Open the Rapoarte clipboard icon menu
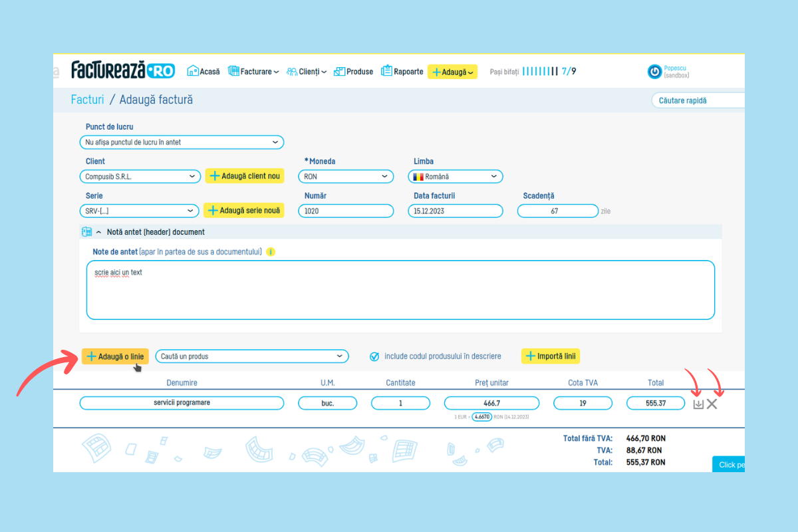 (x=386, y=71)
